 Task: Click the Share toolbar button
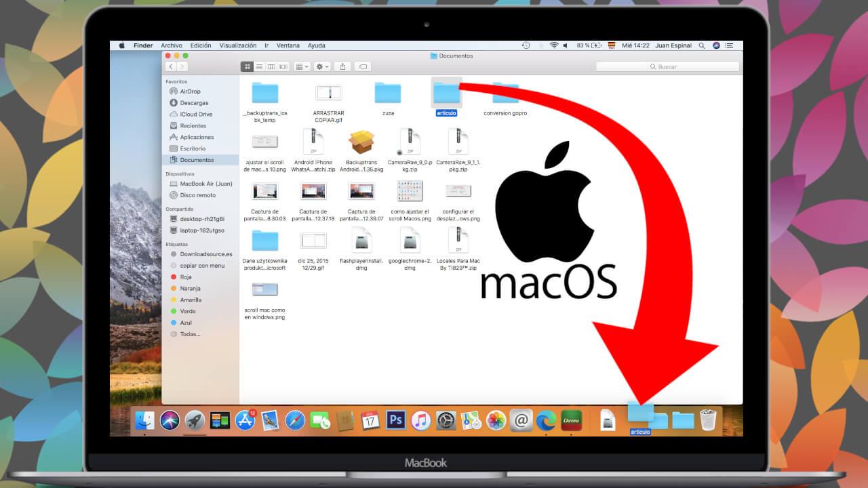pyautogui.click(x=342, y=66)
